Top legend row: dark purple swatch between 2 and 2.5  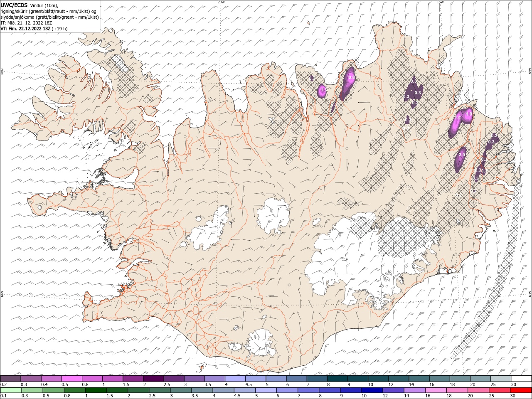click(154, 378)
